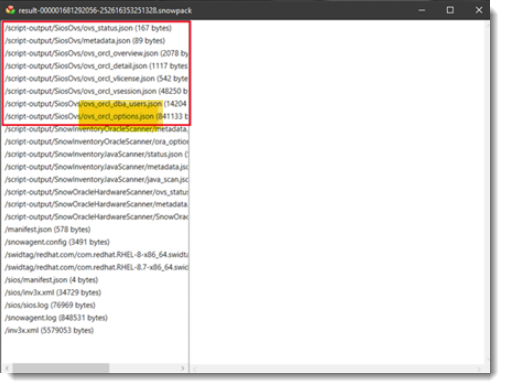Open ovs_orcl_options.json entry
The height and width of the screenshot is (388, 505).
(x=96, y=116)
